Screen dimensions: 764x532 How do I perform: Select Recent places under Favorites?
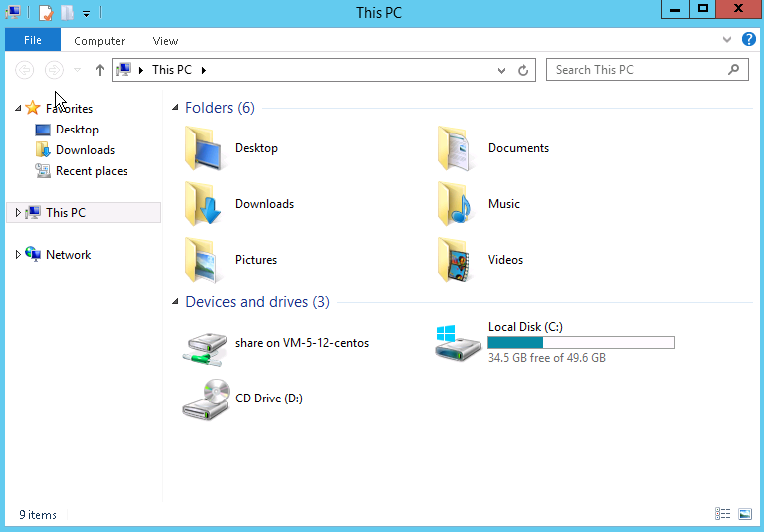92,171
